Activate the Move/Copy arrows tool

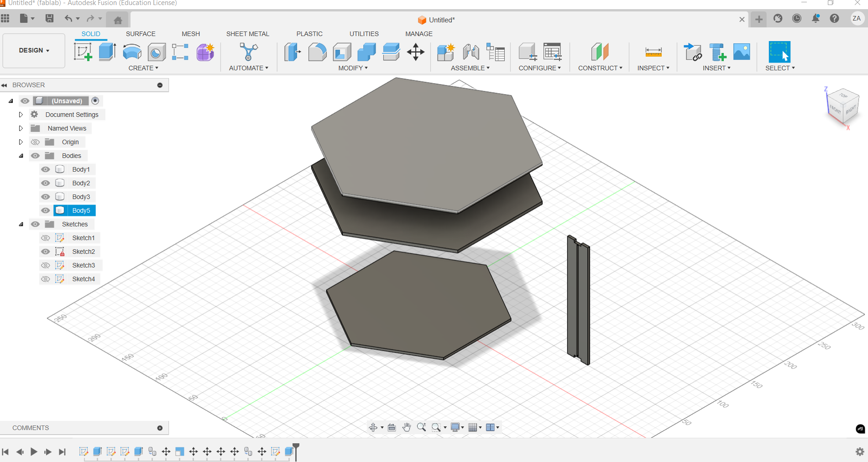416,52
